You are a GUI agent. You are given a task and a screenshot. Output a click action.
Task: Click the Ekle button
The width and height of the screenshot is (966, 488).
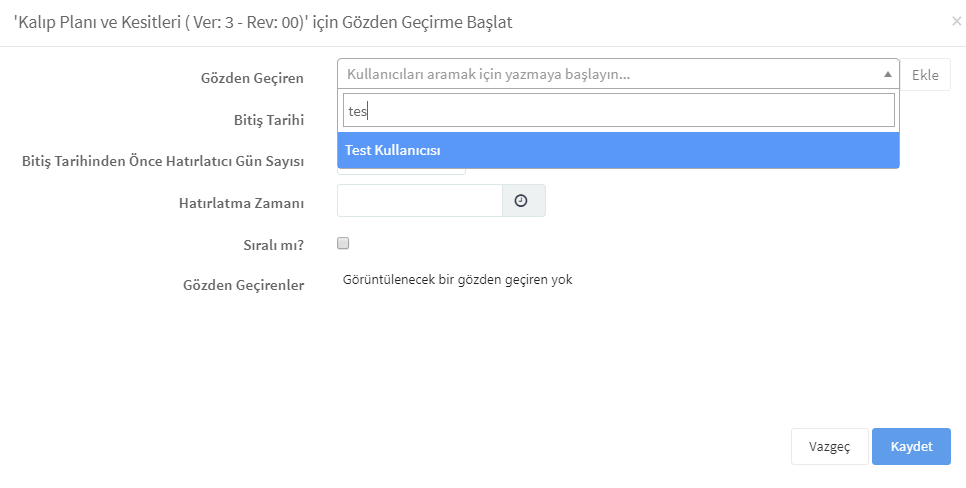point(925,75)
